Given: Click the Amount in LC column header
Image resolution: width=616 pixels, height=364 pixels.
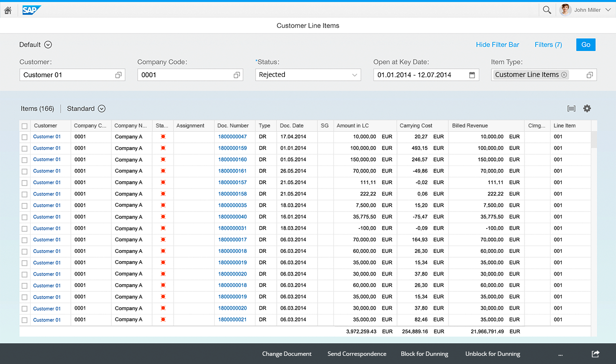Looking at the screenshot, I should [364, 126].
